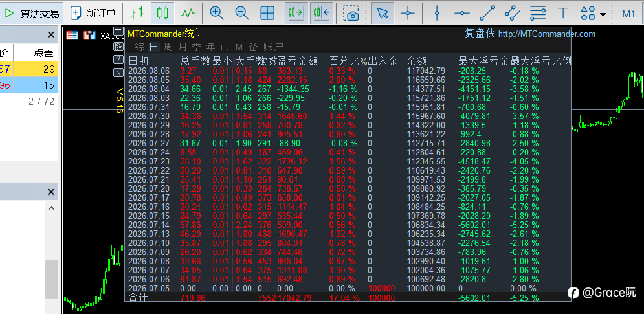644x314 pixels.
Task: Enable algo trading (算法交易) button
Action: pos(31,13)
